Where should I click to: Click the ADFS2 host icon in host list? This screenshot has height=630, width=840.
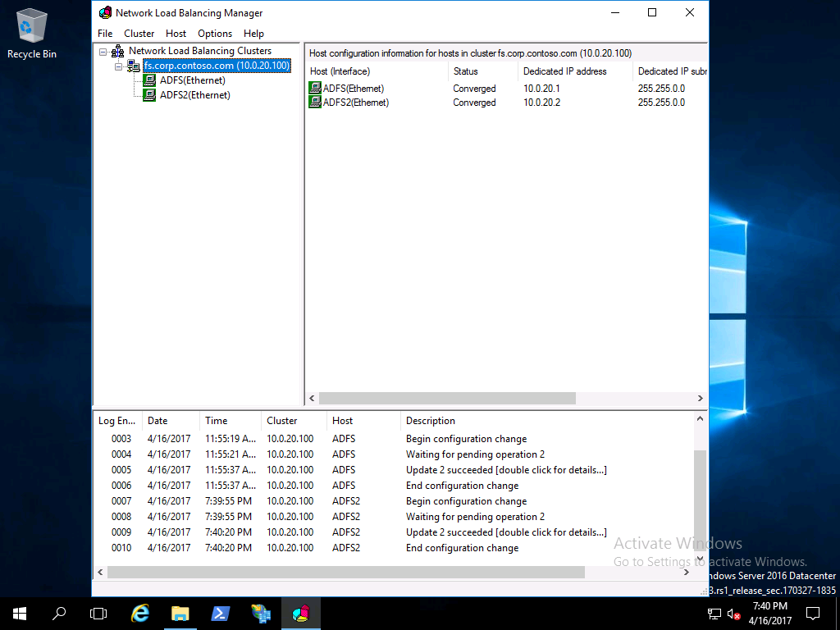click(x=315, y=103)
